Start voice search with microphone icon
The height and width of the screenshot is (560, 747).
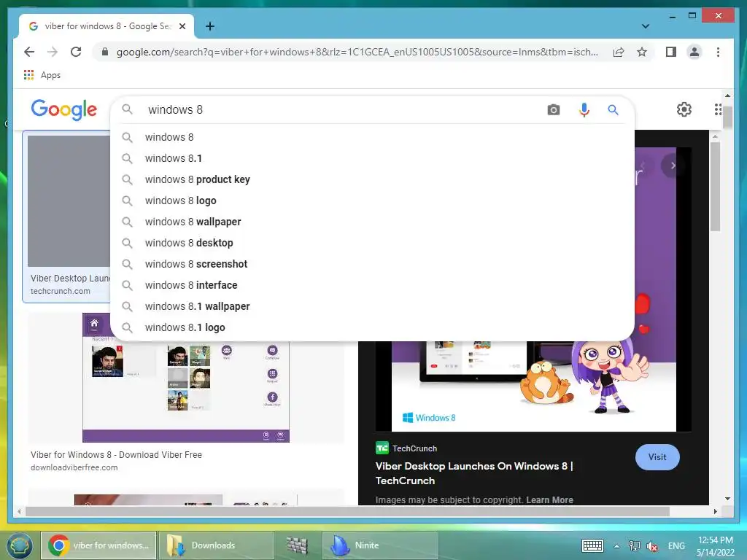584,110
